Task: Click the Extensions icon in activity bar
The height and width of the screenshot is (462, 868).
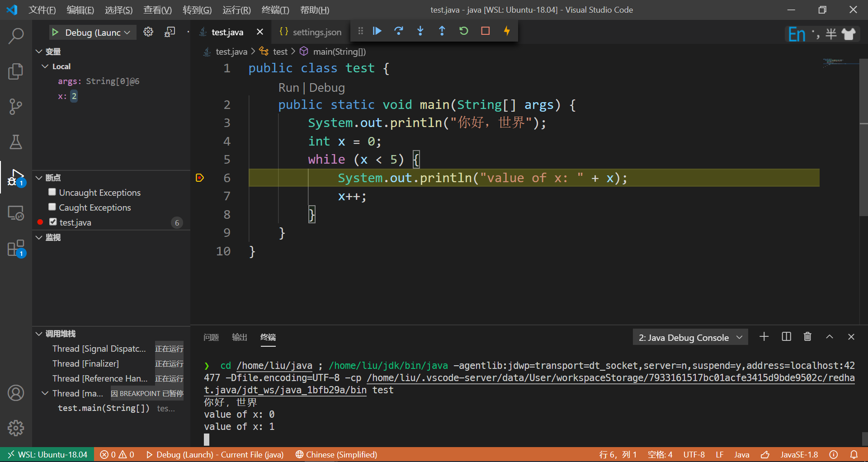Action: pyautogui.click(x=16, y=248)
